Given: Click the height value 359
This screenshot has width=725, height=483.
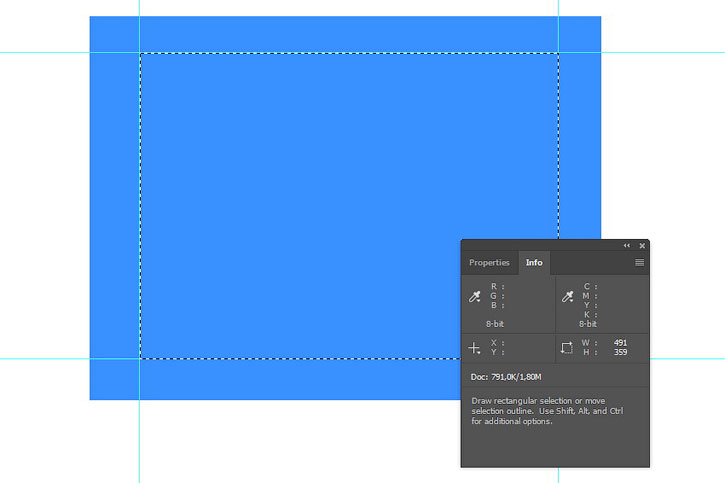Looking at the screenshot, I should pyautogui.click(x=620, y=352).
